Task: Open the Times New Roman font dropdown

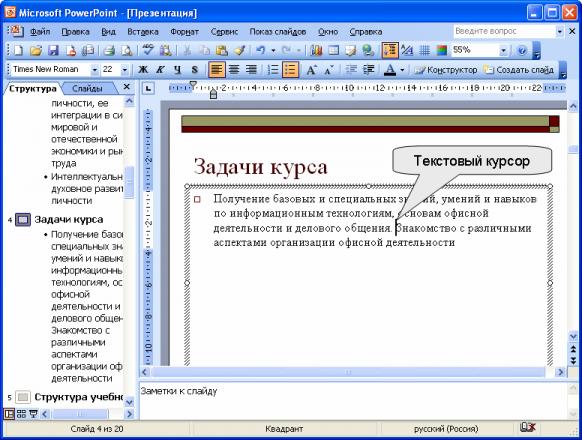Action: [x=95, y=69]
